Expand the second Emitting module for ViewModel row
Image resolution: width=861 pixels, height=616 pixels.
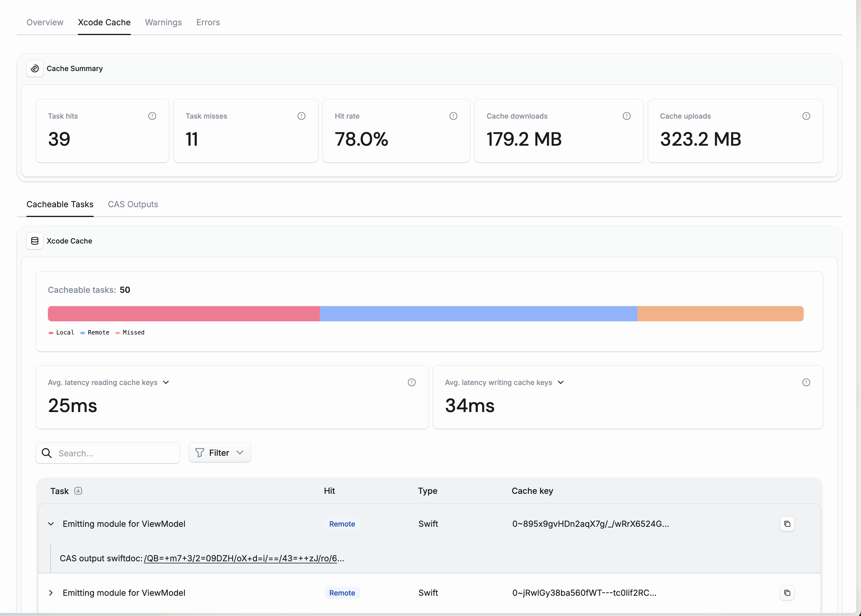click(51, 593)
